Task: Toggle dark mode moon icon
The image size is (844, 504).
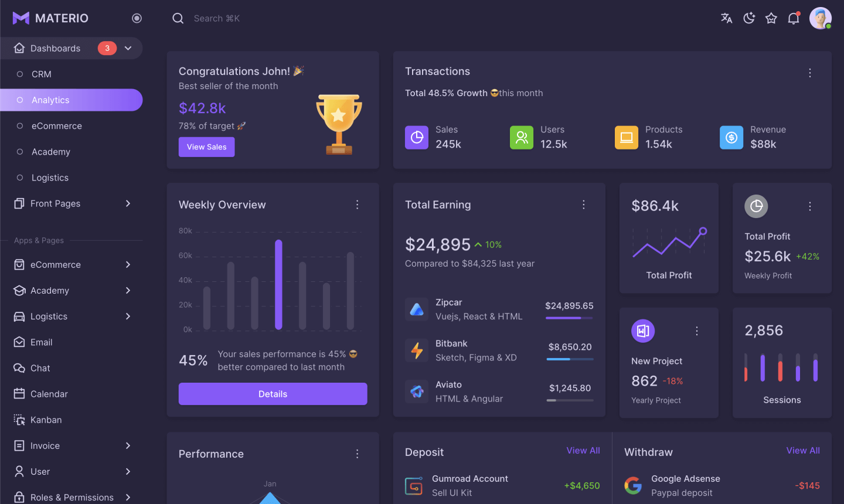Action: 748,18
